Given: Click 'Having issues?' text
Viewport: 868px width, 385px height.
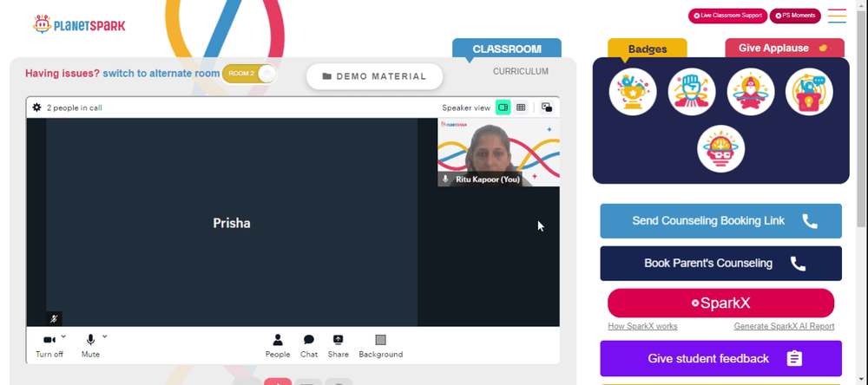Looking at the screenshot, I should (62, 73).
